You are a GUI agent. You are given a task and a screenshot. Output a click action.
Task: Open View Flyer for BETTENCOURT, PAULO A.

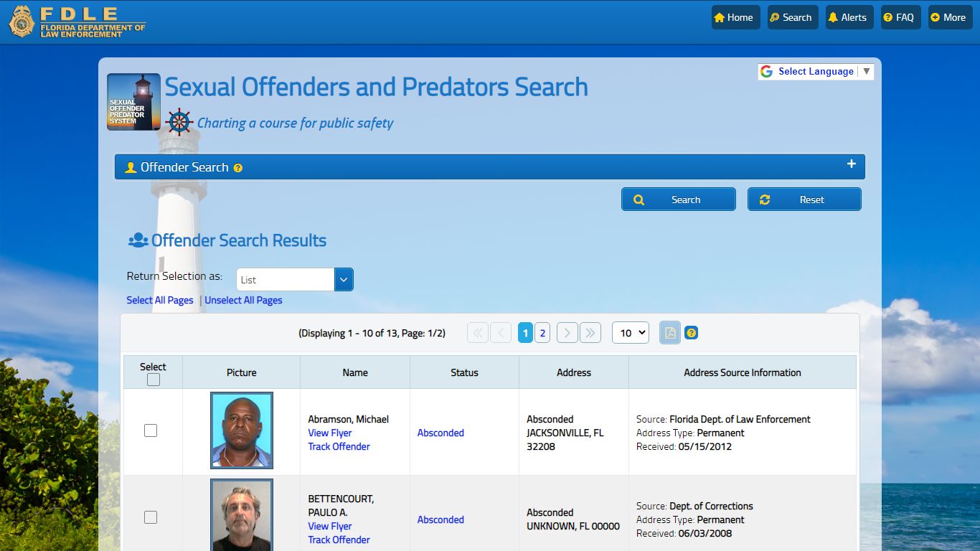pyautogui.click(x=330, y=526)
